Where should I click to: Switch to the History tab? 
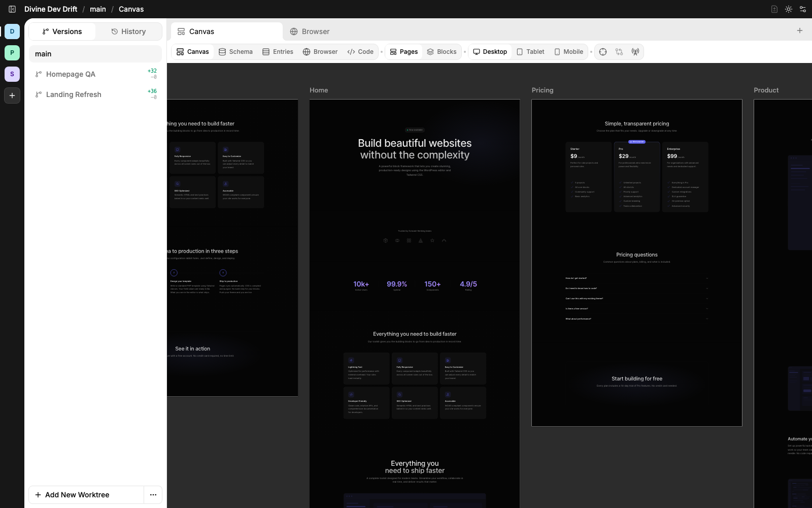[128, 31]
